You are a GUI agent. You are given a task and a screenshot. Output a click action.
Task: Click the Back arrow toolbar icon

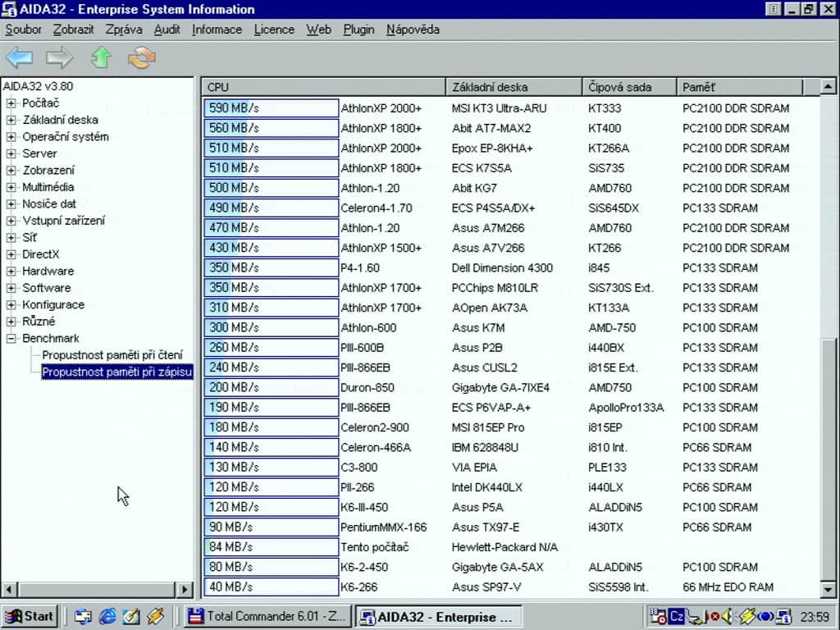point(20,57)
